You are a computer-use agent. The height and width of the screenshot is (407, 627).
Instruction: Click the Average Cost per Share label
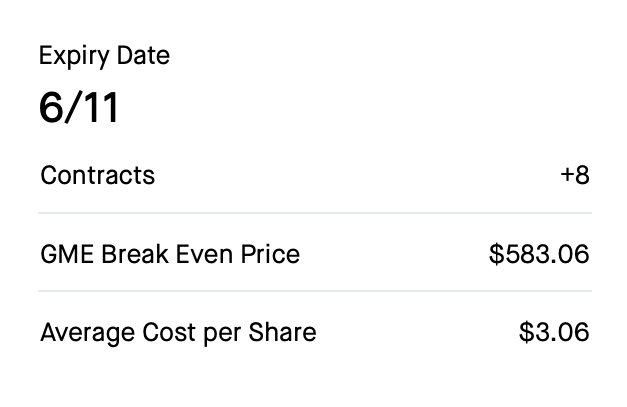[x=178, y=332]
